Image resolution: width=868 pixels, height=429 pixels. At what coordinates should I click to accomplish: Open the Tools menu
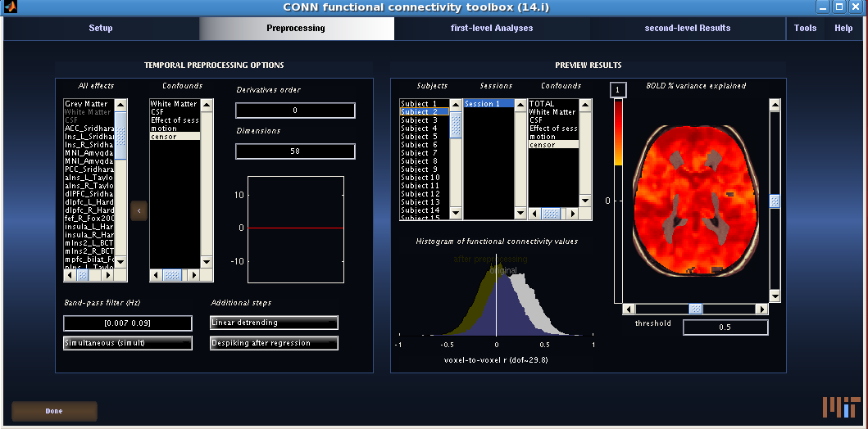click(805, 28)
